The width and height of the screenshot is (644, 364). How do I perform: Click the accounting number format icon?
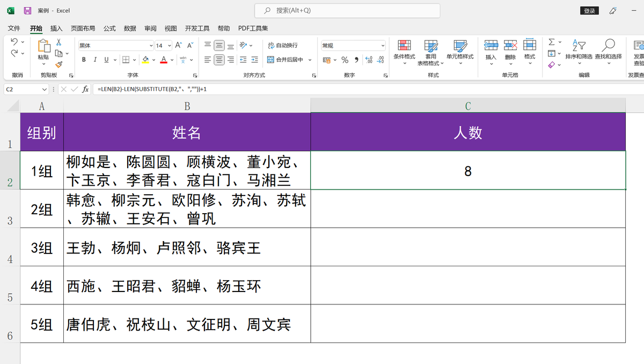point(327,60)
